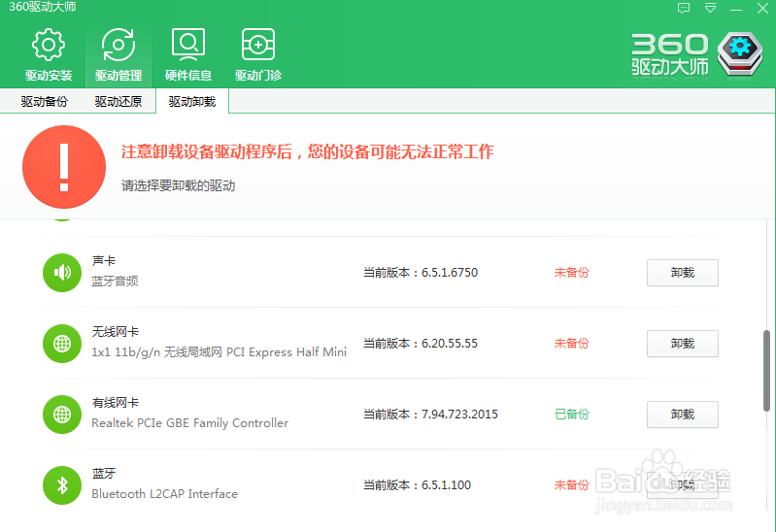This screenshot has height=532, width=776.
Task: Select Realtek PCIe GBE Family Controller text
Action: tap(189, 423)
